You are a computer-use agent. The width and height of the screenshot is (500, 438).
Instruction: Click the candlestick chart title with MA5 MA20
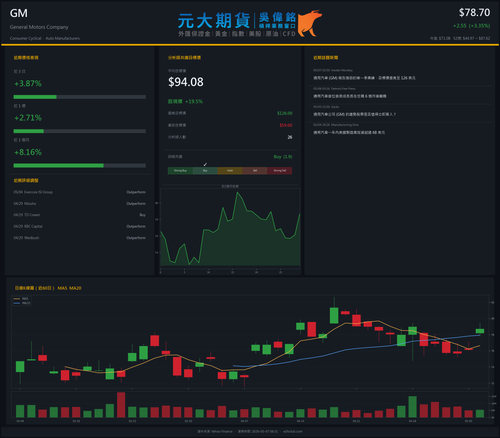point(48,288)
